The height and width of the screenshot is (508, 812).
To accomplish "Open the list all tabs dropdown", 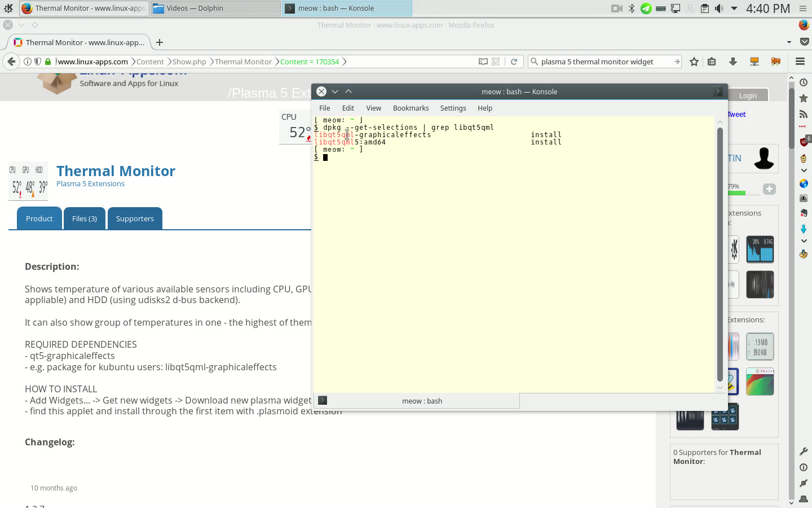I will (x=789, y=42).
